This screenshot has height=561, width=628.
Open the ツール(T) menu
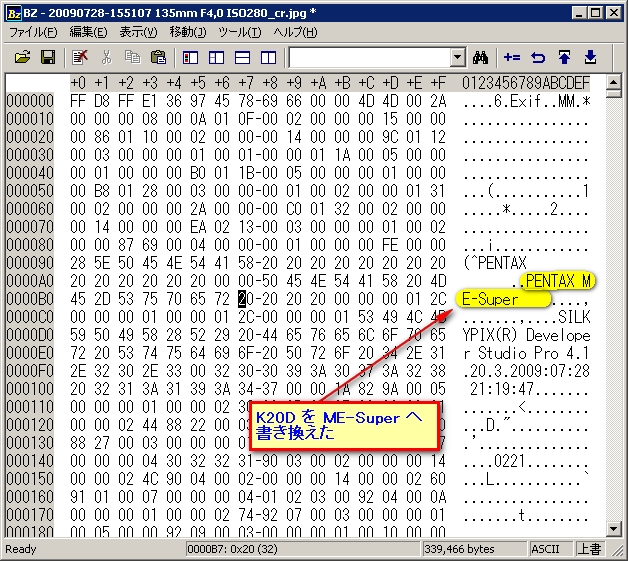click(x=240, y=32)
